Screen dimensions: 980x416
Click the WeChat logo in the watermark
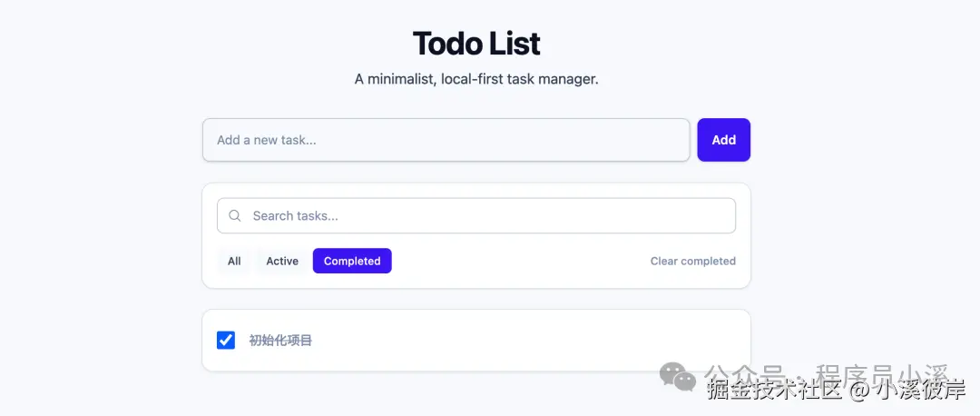click(678, 376)
